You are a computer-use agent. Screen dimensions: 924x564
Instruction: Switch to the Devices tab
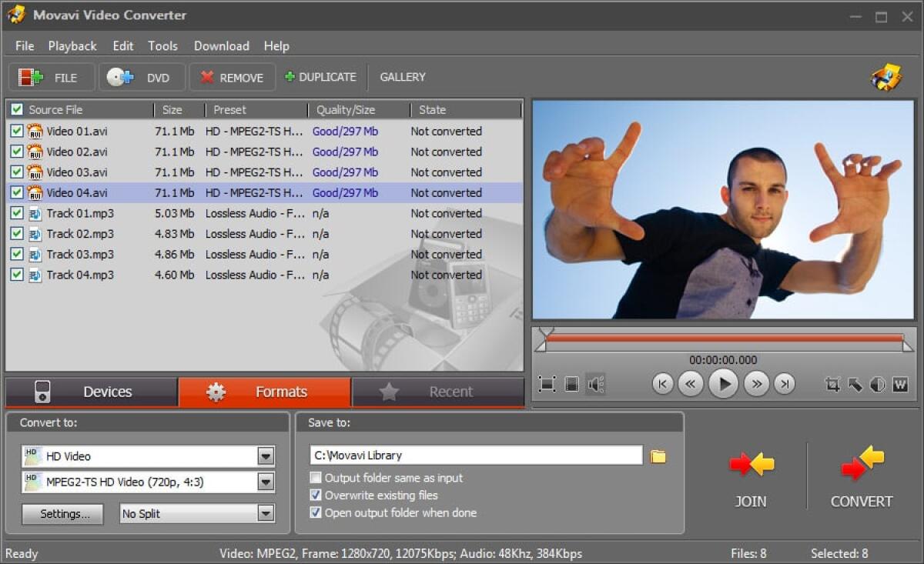(x=91, y=392)
